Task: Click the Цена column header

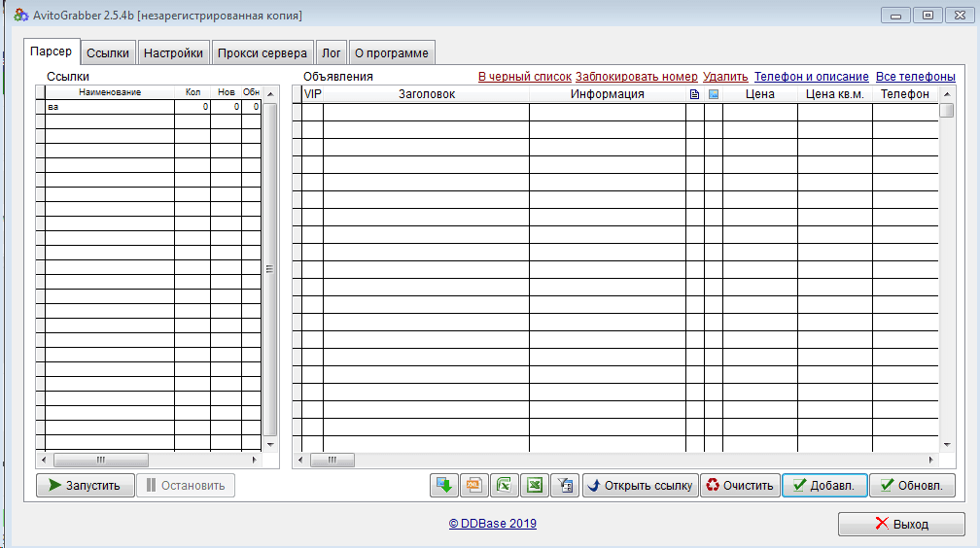Action: pos(760,94)
